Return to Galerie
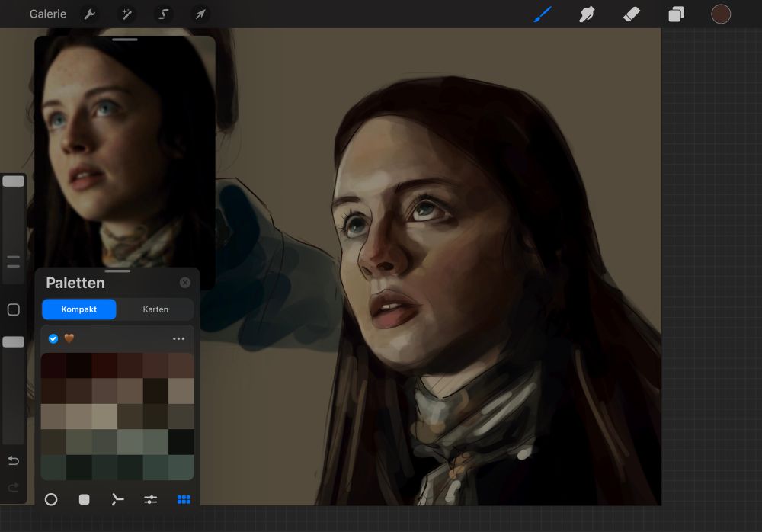The width and height of the screenshot is (762, 532). click(48, 14)
